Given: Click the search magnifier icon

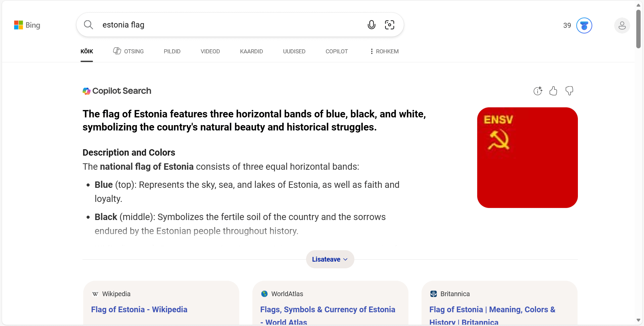Looking at the screenshot, I should click(x=89, y=25).
